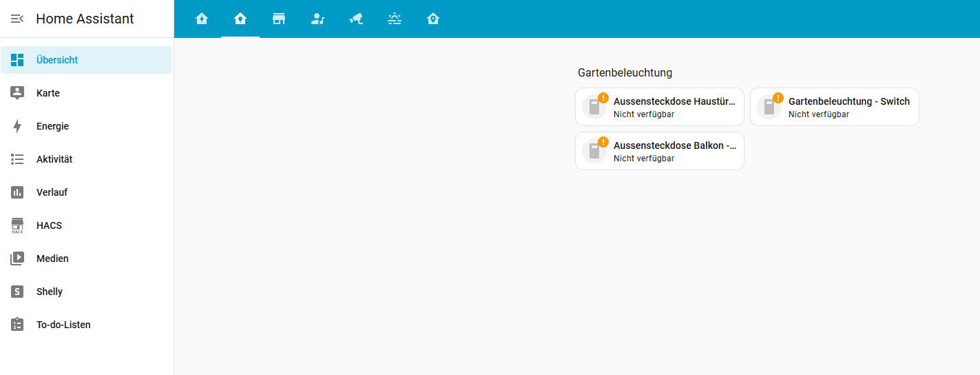Toggle the Aussensteckdose Balkon switch icon
Viewport: 980px width, 375px height.
point(594,152)
